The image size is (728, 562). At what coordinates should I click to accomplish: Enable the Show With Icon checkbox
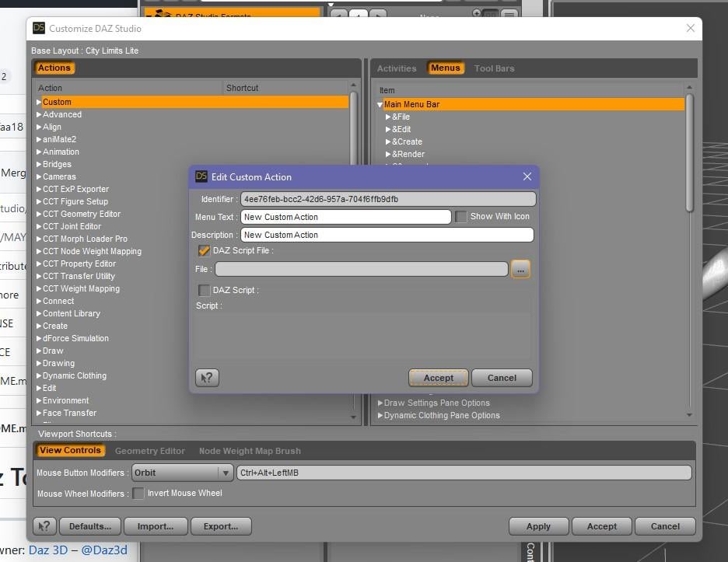click(x=460, y=217)
